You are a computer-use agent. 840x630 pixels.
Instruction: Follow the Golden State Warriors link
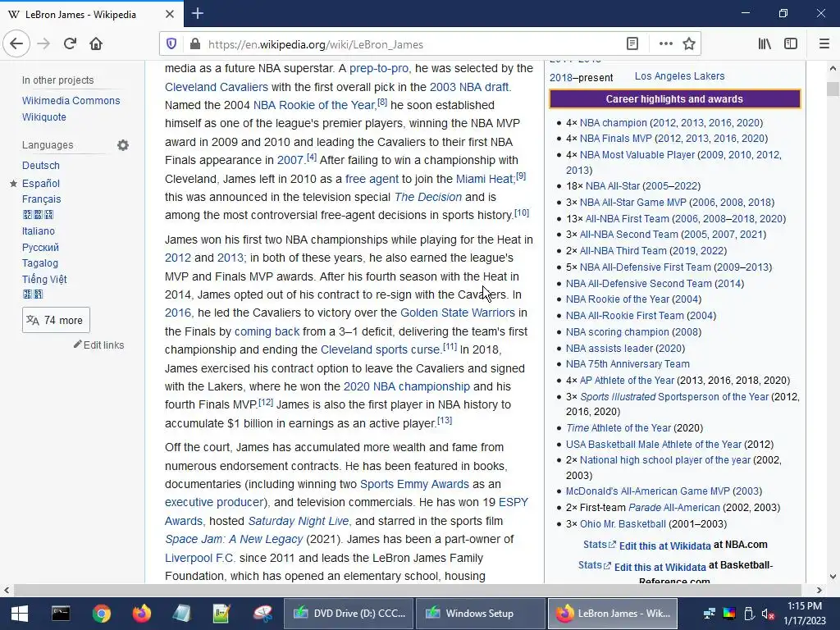click(458, 313)
